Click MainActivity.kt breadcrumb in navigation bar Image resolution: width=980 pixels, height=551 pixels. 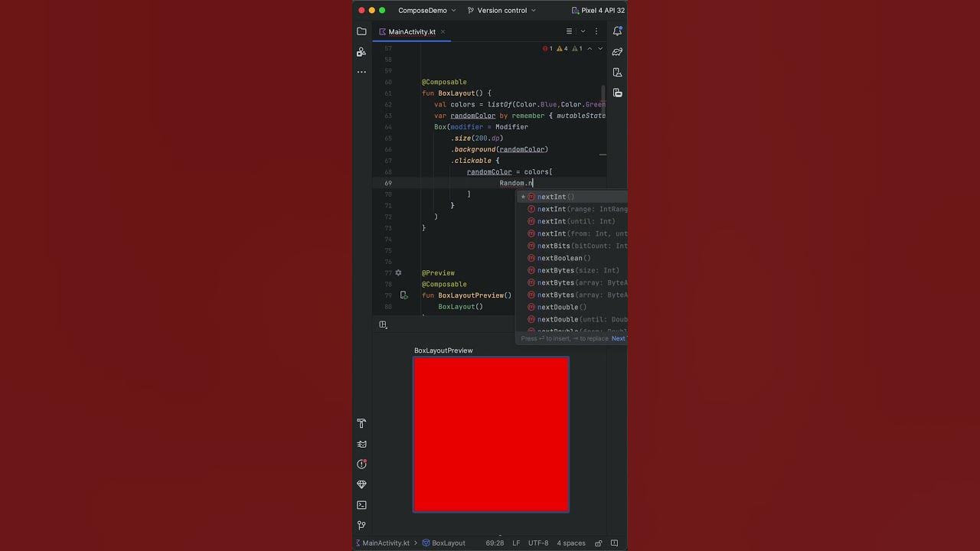pos(381,543)
